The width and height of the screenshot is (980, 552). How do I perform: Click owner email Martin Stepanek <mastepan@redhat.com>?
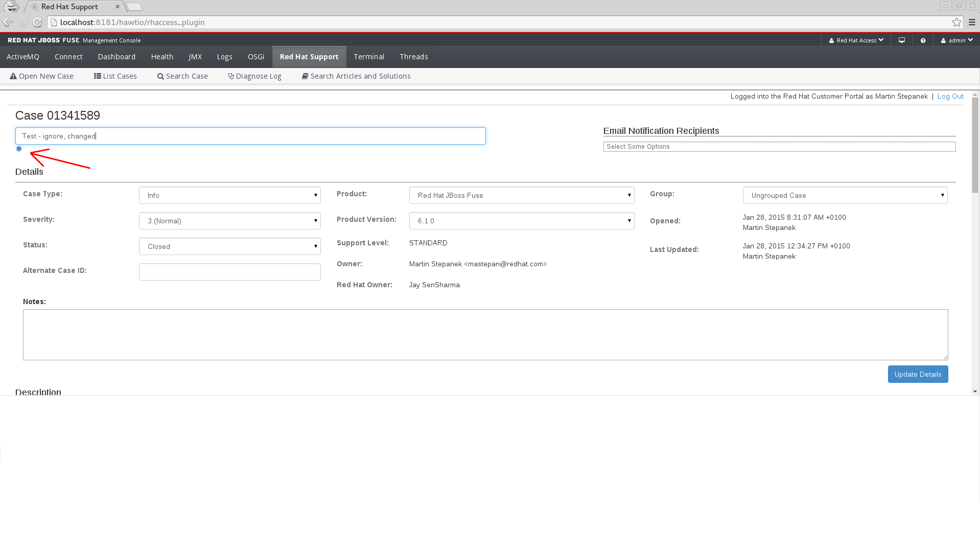[x=478, y=264]
